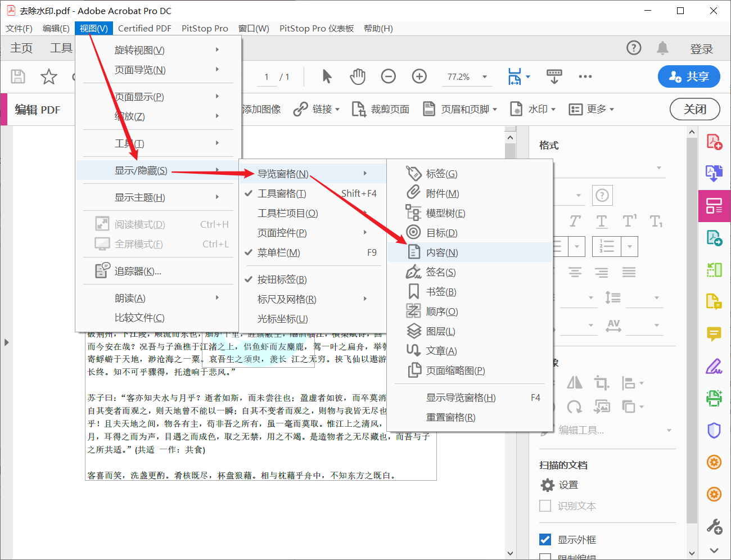This screenshot has height=560, width=731.
Task: Choose 内容 from navigation panes submenu
Action: click(470, 252)
